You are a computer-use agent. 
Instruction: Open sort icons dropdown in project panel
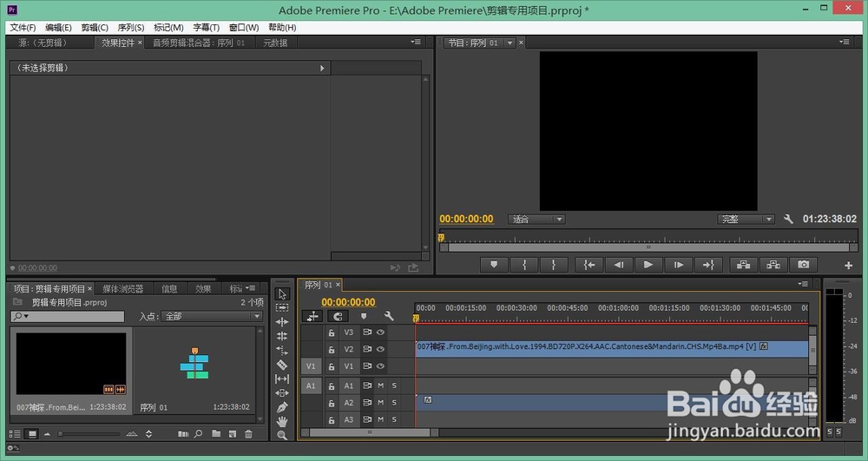149,434
